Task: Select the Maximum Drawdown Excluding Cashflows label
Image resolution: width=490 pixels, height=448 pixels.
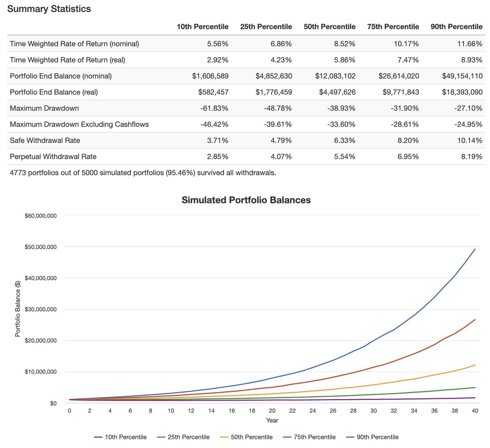Action: pyautogui.click(x=79, y=124)
